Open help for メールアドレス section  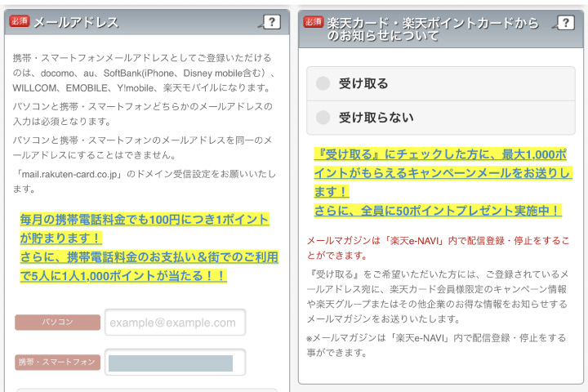coord(271,22)
